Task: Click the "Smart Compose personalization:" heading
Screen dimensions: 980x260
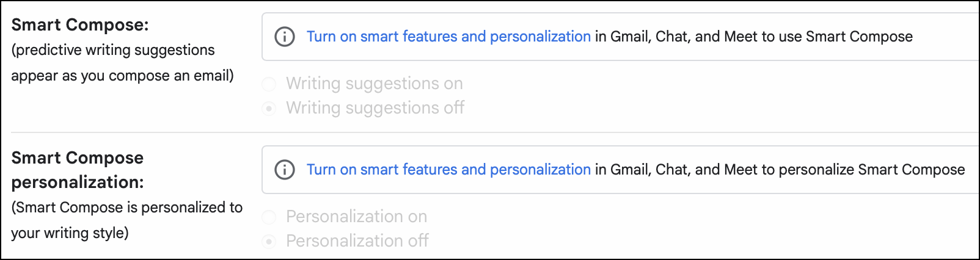Action: coord(78,170)
